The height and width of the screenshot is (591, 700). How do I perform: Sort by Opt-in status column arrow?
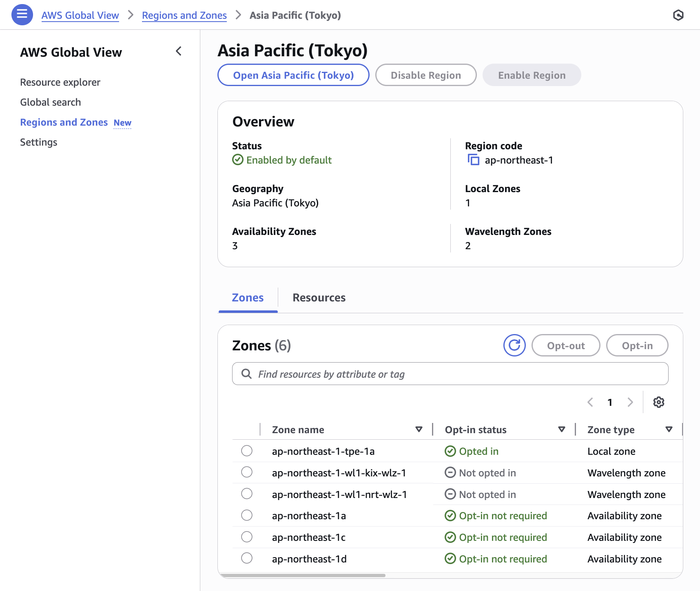[561, 429]
